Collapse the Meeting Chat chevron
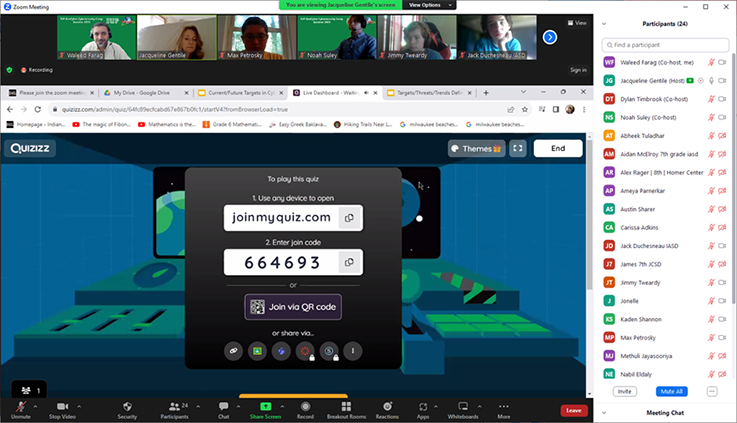Viewport: 737px width, 423px height. click(x=604, y=413)
